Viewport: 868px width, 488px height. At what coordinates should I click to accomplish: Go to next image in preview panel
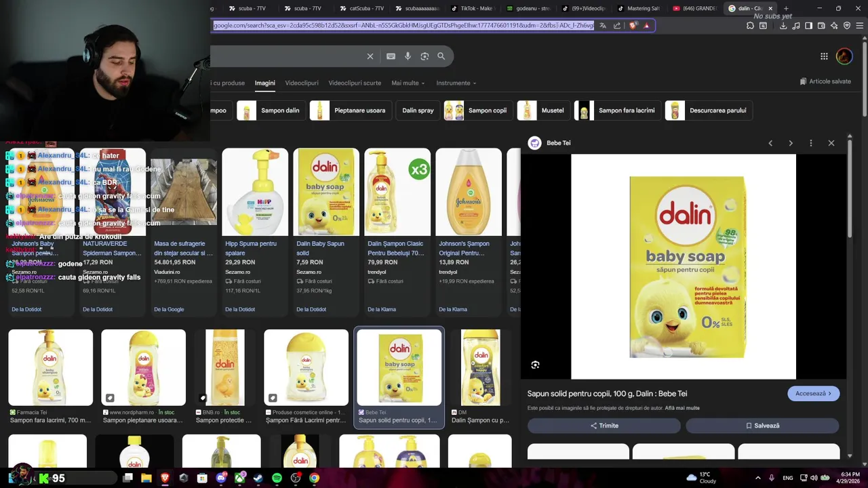(791, 143)
